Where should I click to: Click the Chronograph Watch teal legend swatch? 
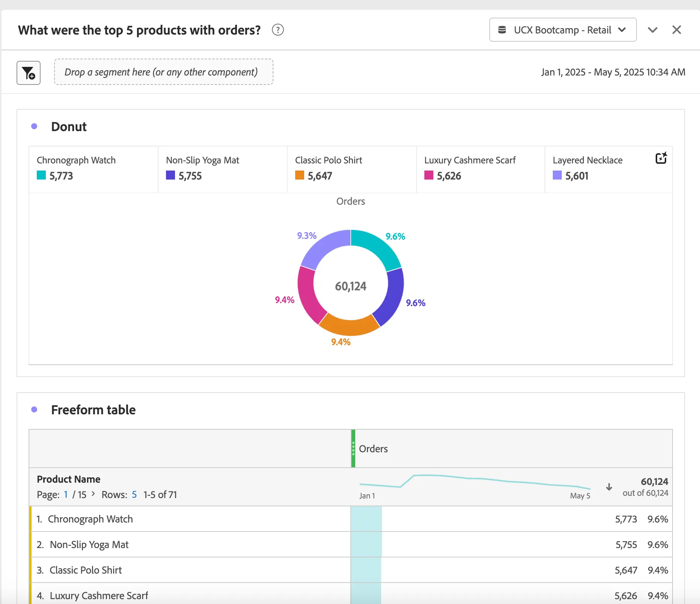coord(41,175)
